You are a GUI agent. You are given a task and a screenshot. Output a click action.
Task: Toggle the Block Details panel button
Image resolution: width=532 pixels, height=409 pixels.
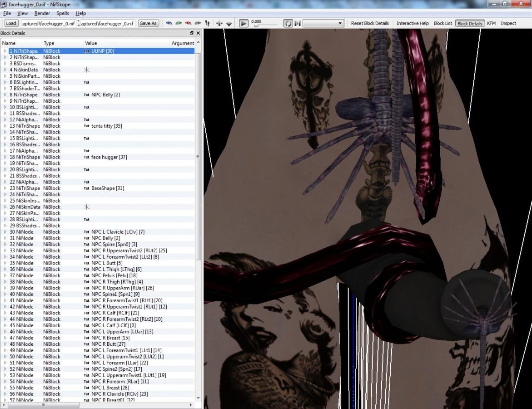[470, 24]
